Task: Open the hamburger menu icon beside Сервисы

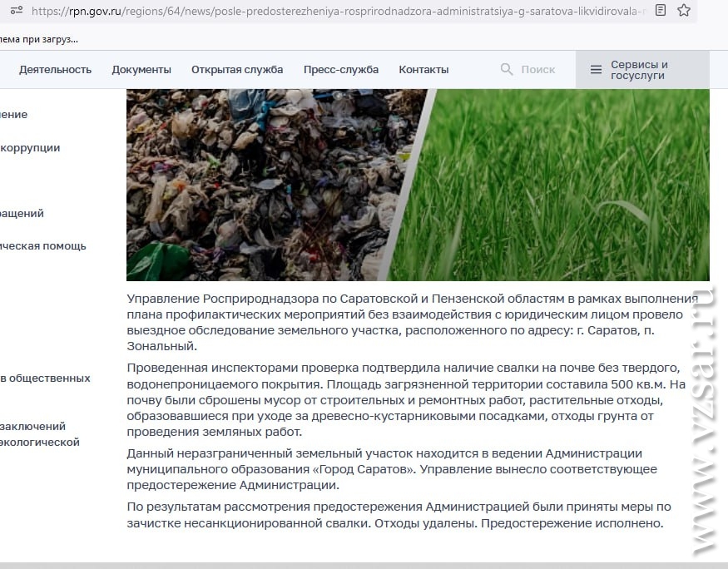Action: [596, 70]
